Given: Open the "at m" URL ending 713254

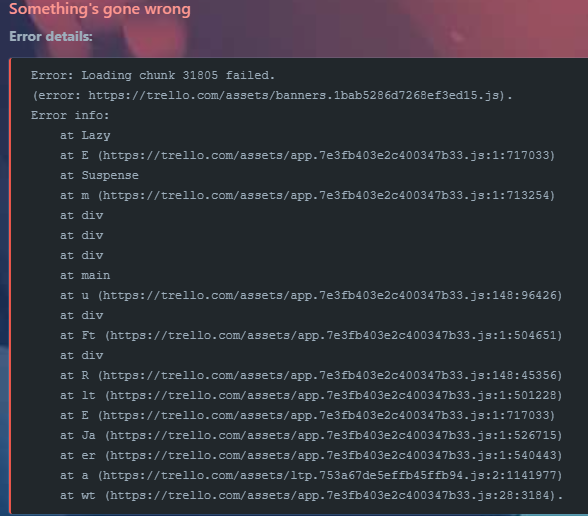Looking at the screenshot, I should (x=326, y=195).
